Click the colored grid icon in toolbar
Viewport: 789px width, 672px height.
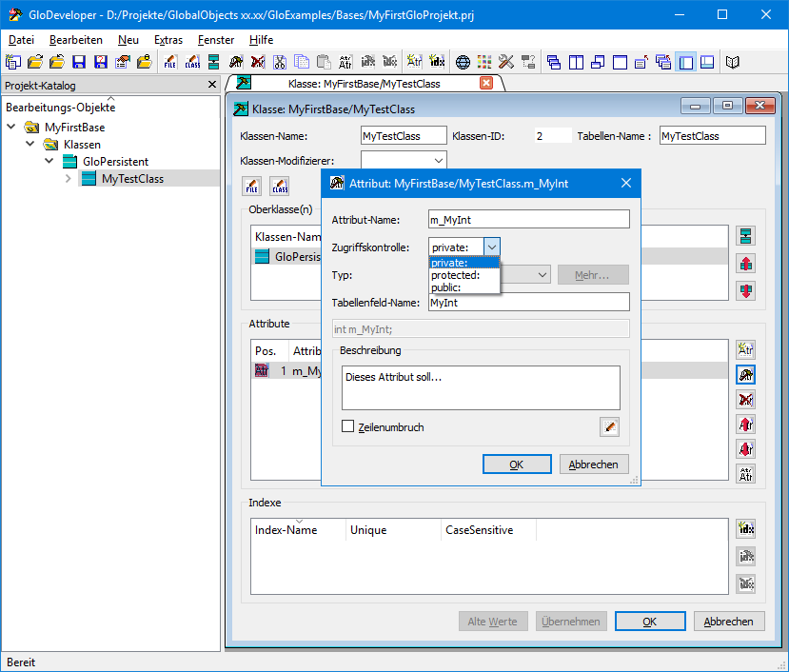[484, 62]
